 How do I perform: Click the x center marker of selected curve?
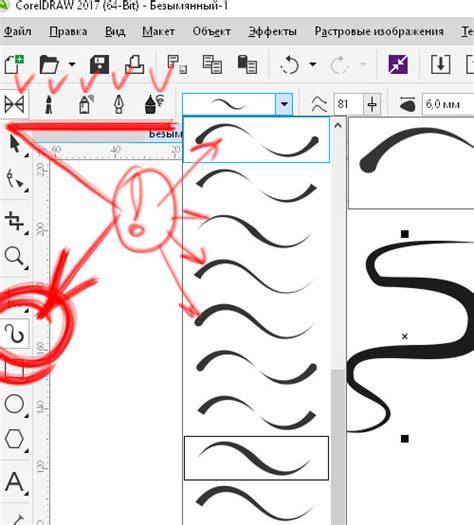(x=405, y=336)
